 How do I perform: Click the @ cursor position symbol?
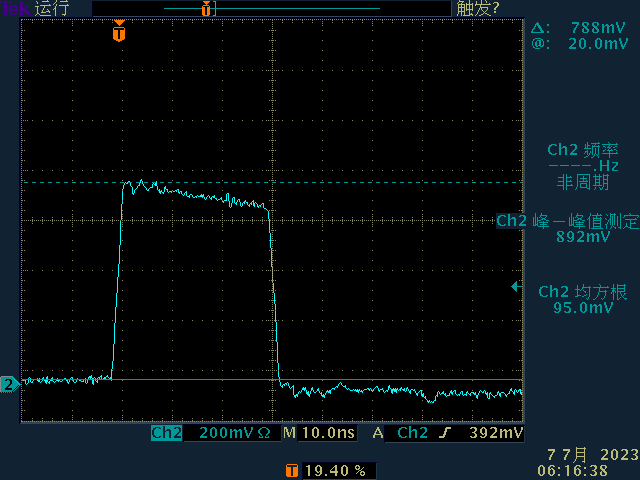(538, 43)
